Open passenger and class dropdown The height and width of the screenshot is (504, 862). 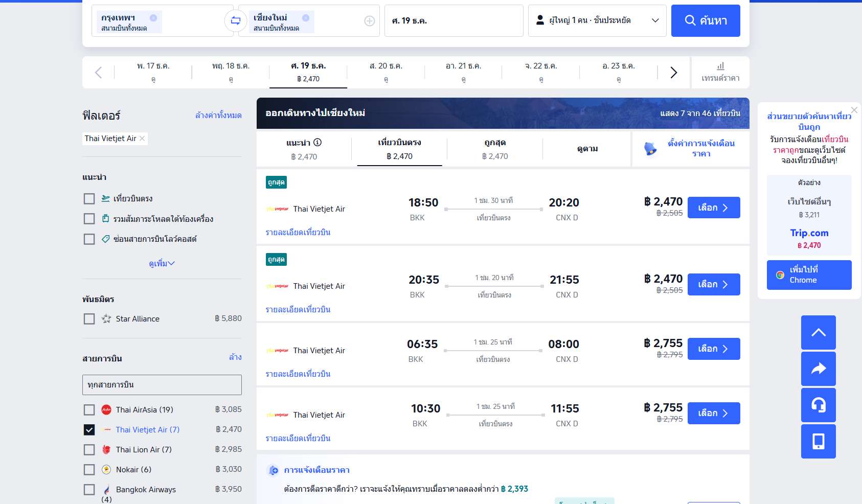tap(597, 21)
